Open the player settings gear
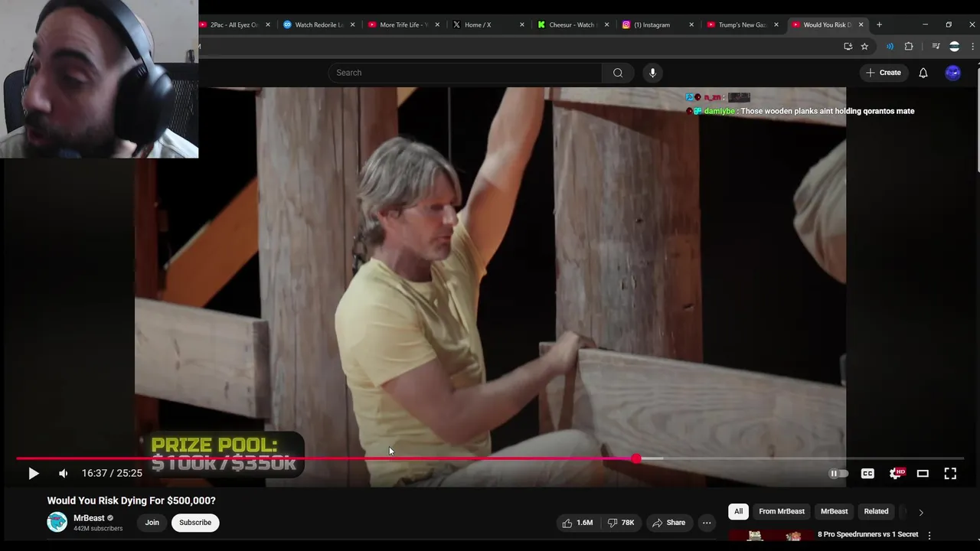Screen dimensions: 980x551 [897, 474]
